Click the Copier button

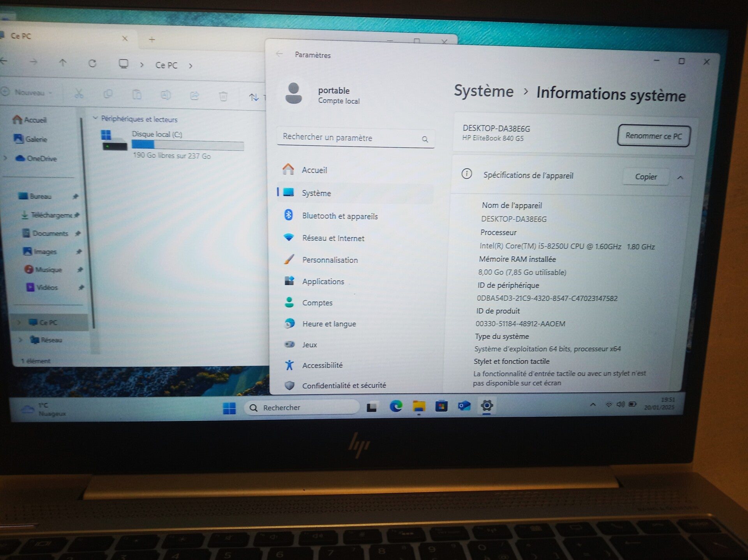[x=646, y=177]
